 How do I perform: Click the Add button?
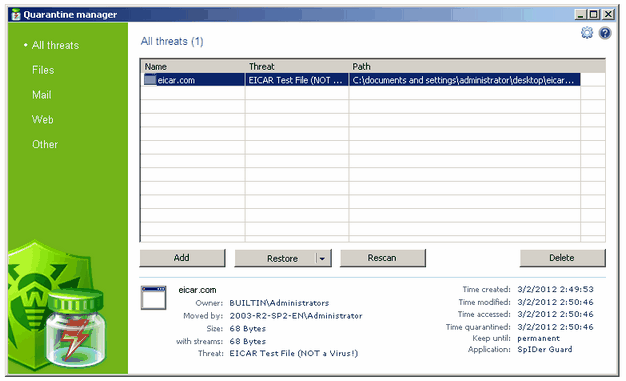[x=182, y=258]
